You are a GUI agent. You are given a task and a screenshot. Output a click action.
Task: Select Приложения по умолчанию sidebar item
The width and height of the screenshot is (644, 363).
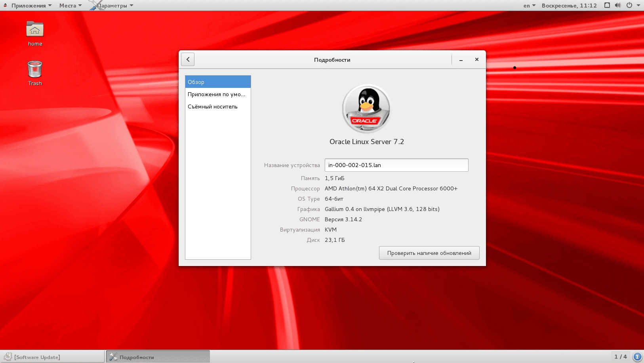click(x=218, y=94)
